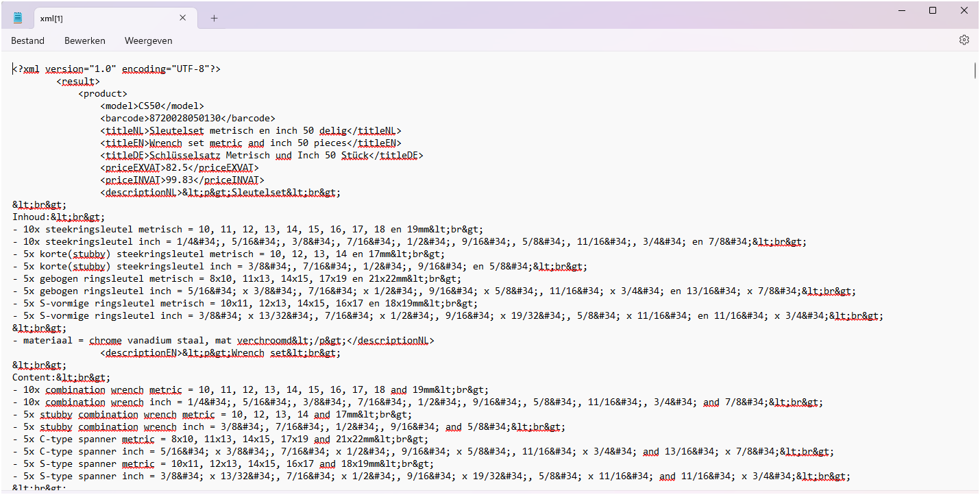
Task: Close the xml[1] tab
Action: pos(182,18)
